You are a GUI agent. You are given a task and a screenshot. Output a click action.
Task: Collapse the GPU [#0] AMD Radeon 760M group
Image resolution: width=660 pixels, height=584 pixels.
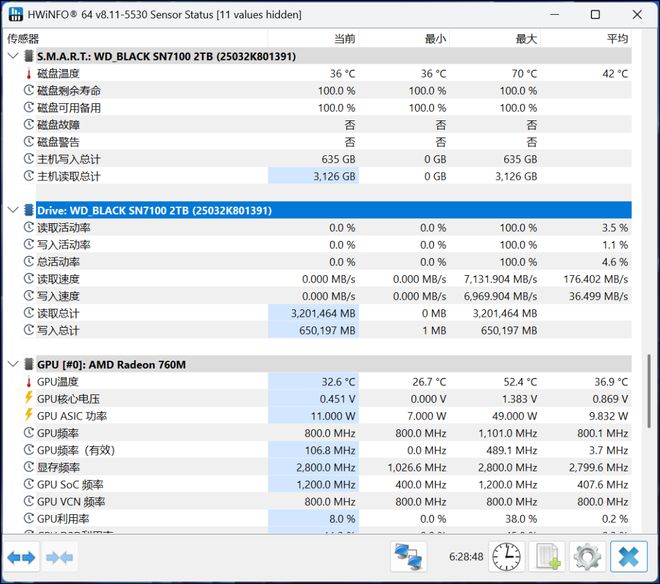12,364
